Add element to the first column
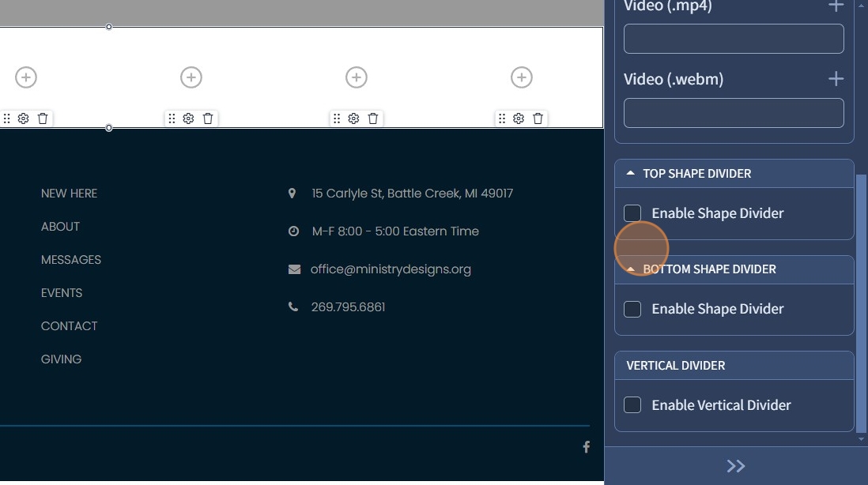868x485 pixels. [x=26, y=77]
